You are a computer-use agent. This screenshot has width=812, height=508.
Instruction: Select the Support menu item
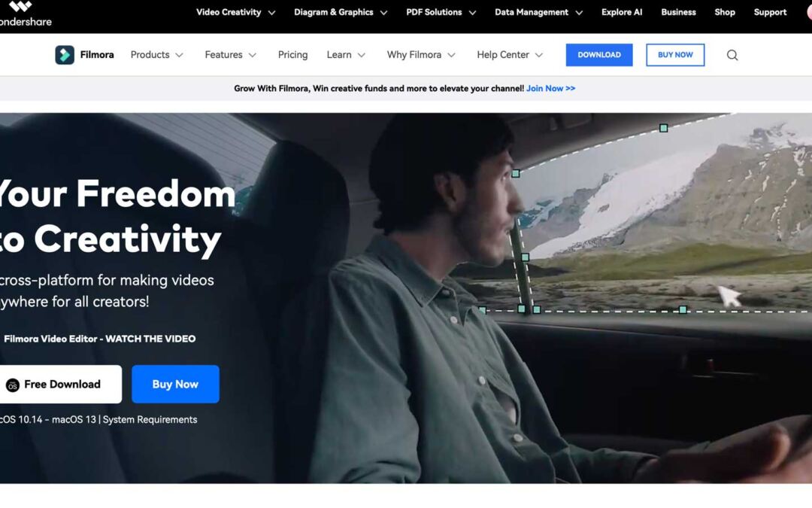click(x=770, y=12)
